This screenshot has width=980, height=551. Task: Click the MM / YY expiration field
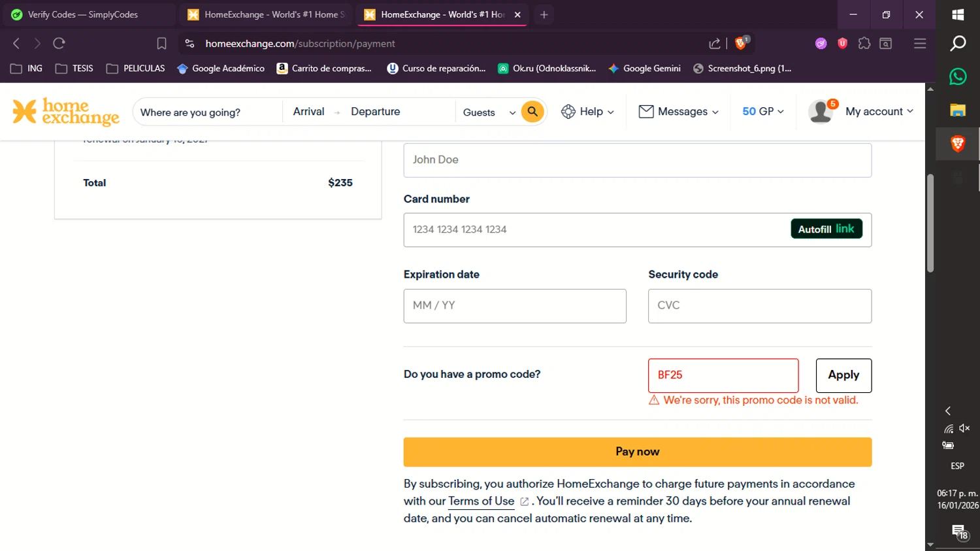(x=515, y=306)
